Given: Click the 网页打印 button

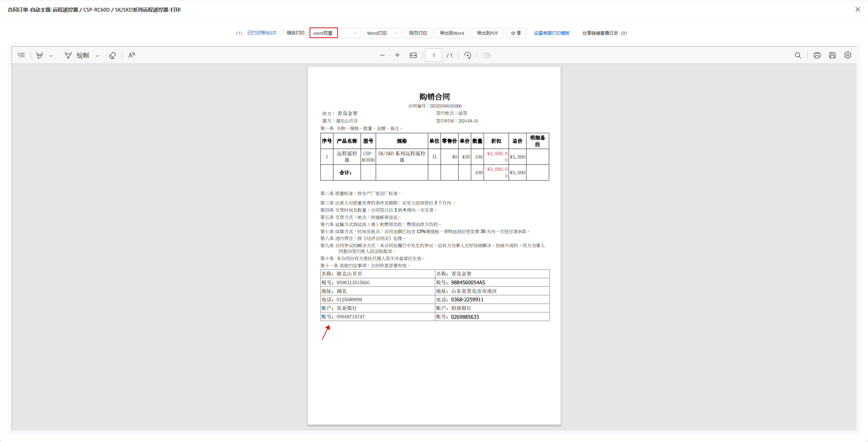Looking at the screenshot, I should tap(418, 33).
